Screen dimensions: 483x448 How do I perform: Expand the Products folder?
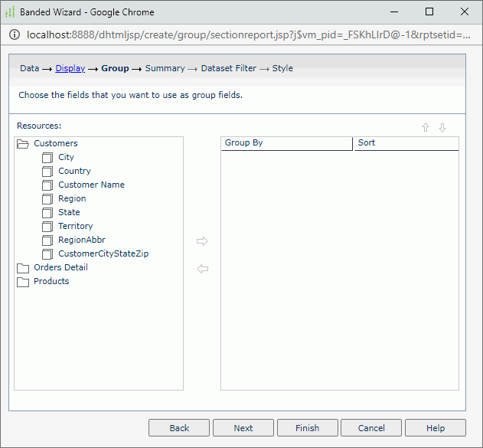pyautogui.click(x=23, y=282)
